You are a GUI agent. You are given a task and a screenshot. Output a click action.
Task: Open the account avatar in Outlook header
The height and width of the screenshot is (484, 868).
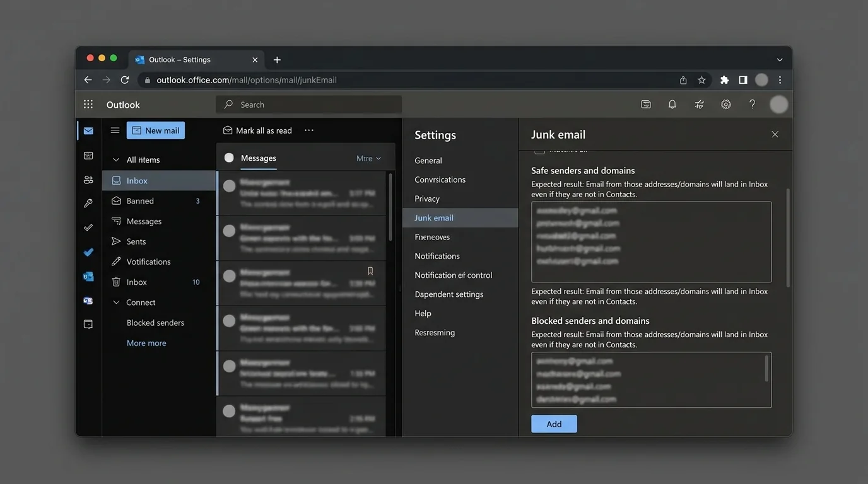coord(779,105)
